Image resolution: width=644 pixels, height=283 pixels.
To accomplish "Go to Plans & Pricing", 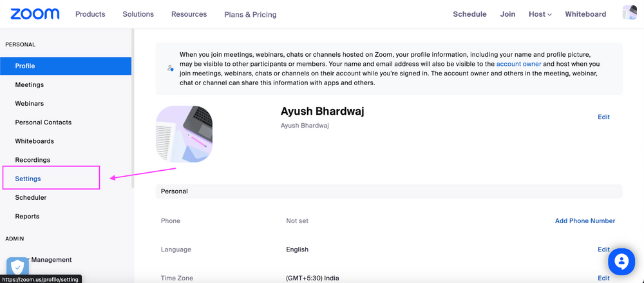I will point(251,15).
